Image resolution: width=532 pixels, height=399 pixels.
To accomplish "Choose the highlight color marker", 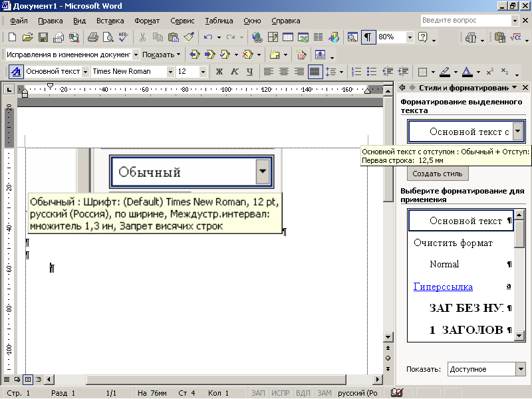I will tap(445, 72).
